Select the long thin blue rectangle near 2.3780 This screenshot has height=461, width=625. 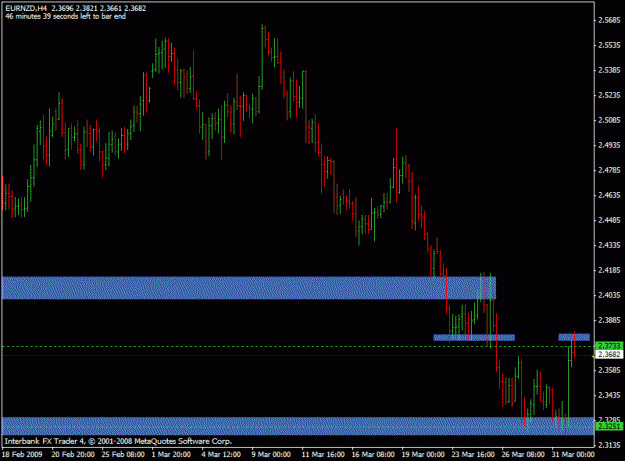(474, 337)
